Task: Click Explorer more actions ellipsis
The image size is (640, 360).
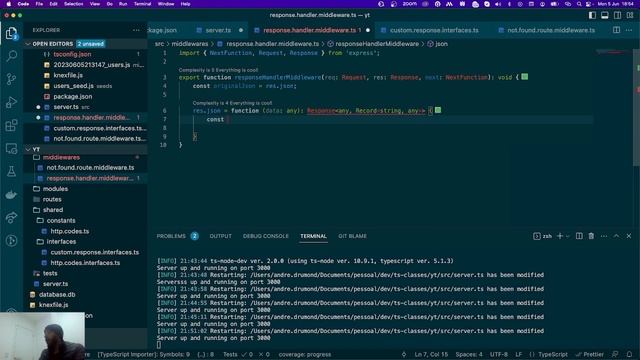Action: pyautogui.click(x=136, y=30)
